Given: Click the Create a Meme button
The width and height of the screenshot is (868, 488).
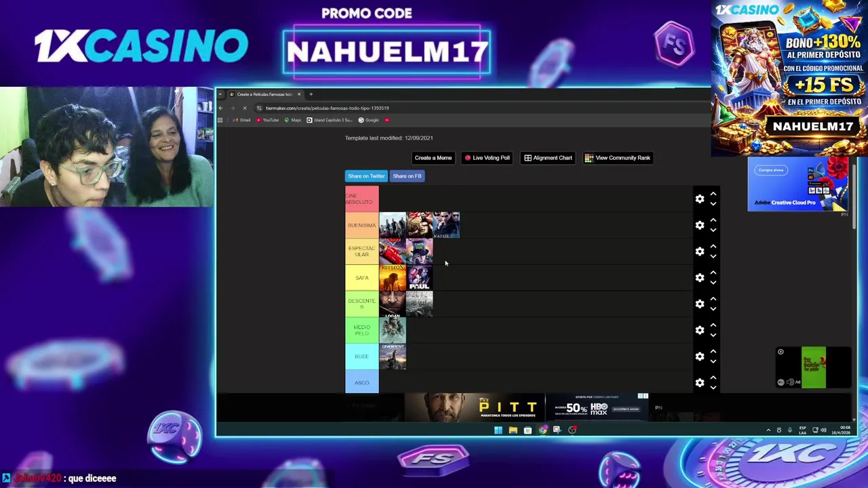Looking at the screenshot, I should 433,158.
